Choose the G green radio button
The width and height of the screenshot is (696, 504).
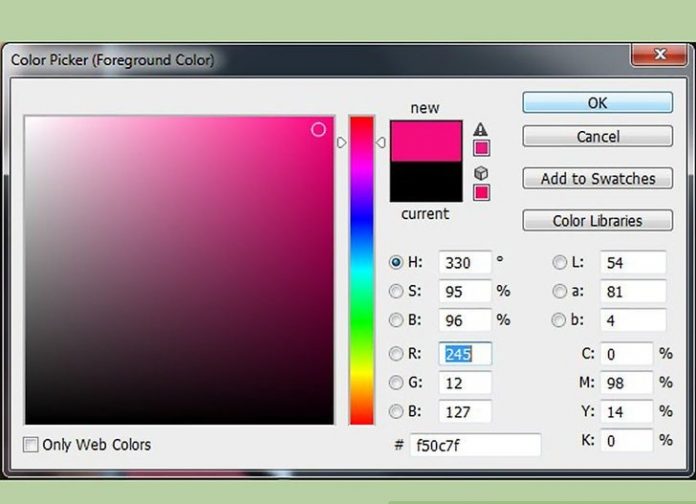[396, 382]
